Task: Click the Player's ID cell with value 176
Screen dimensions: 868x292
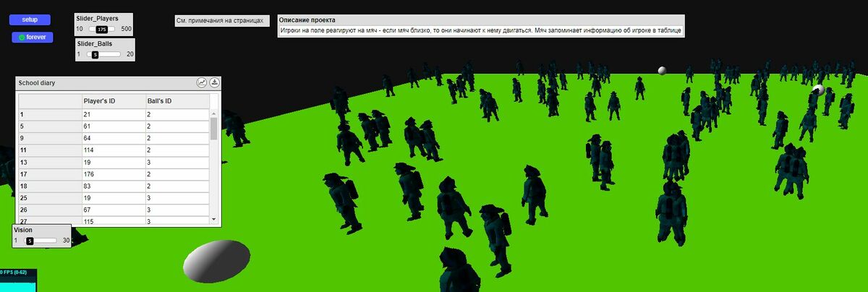Action: (112, 173)
